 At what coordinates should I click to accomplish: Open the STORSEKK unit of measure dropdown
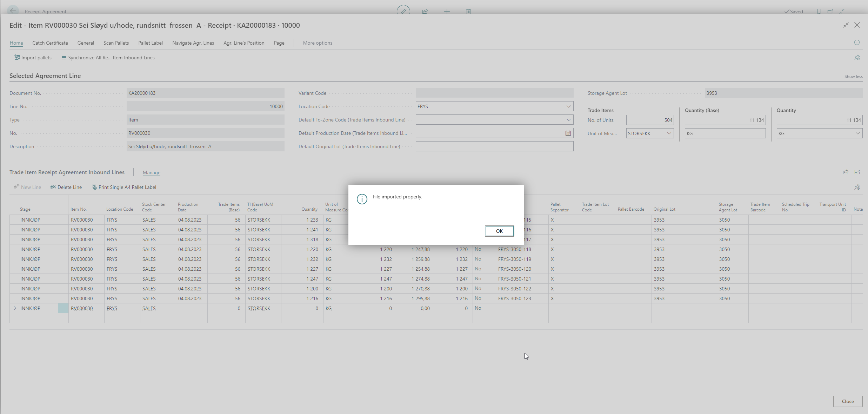[669, 133]
